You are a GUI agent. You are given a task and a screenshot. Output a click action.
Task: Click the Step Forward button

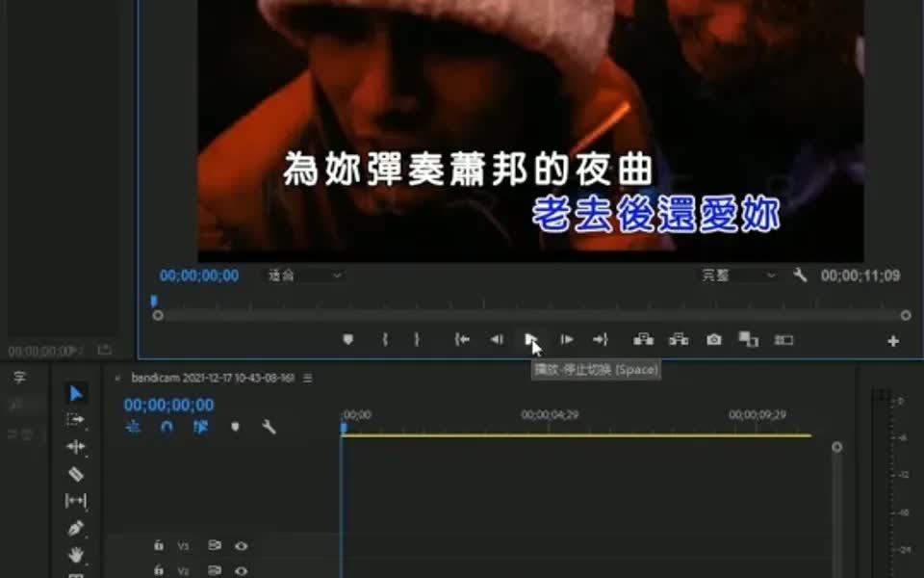pos(567,339)
